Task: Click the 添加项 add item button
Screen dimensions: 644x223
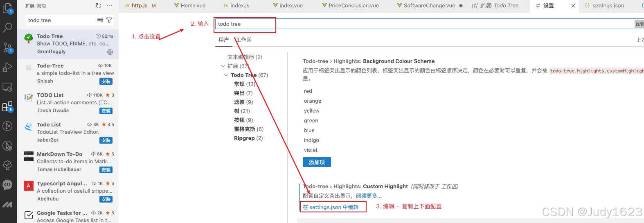Action: [x=317, y=162]
